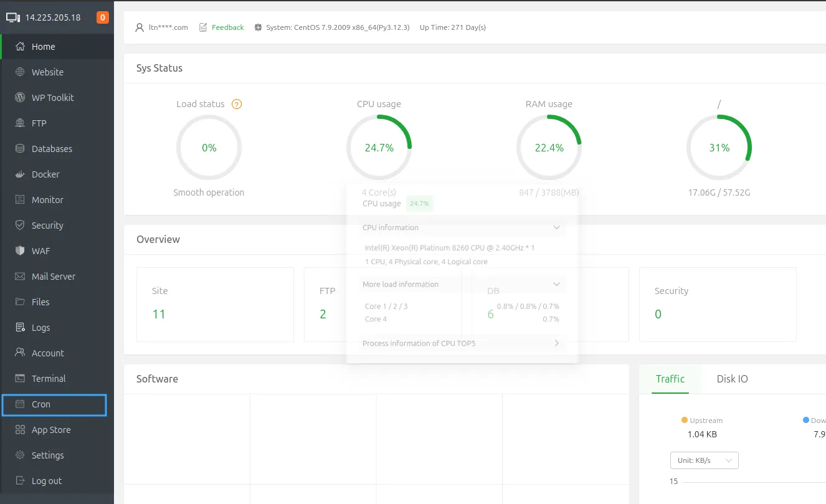Click the DB overview count 6

tap(490, 314)
